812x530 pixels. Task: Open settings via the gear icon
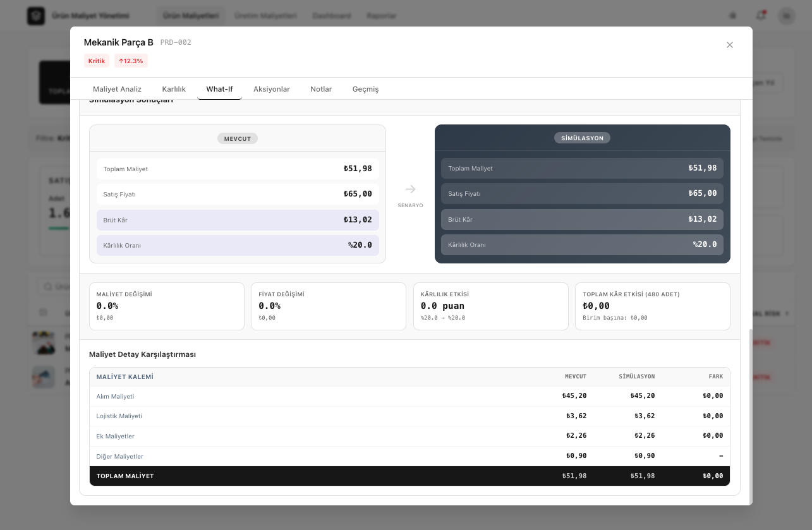point(733,15)
